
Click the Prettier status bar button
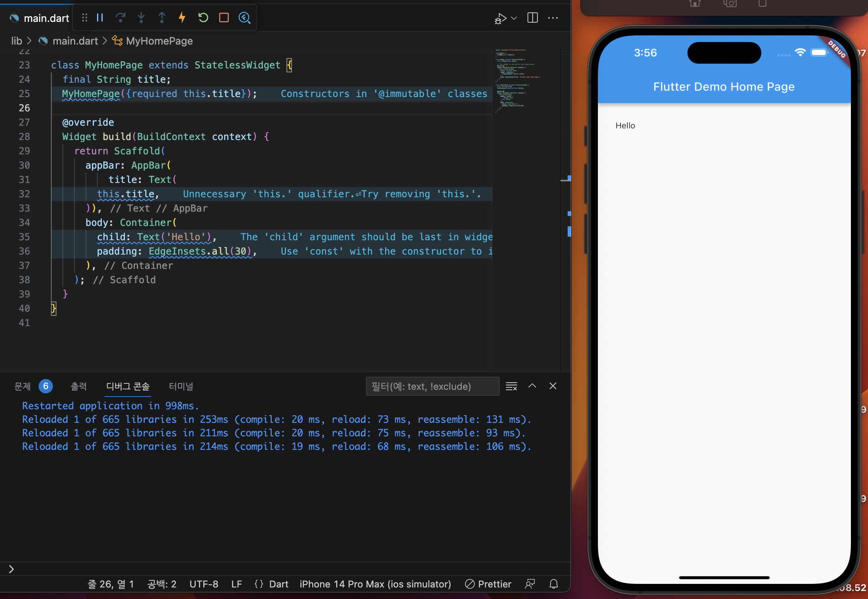(x=488, y=584)
